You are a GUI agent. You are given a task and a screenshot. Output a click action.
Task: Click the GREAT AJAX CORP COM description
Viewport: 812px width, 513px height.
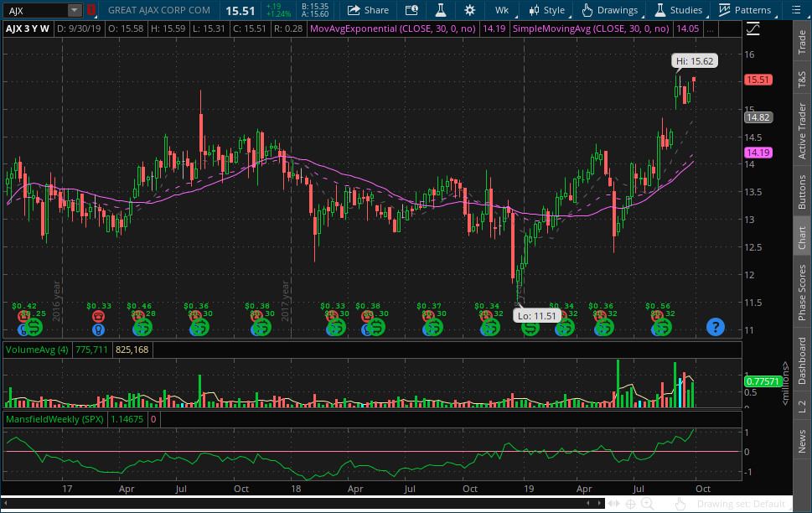click(159, 10)
